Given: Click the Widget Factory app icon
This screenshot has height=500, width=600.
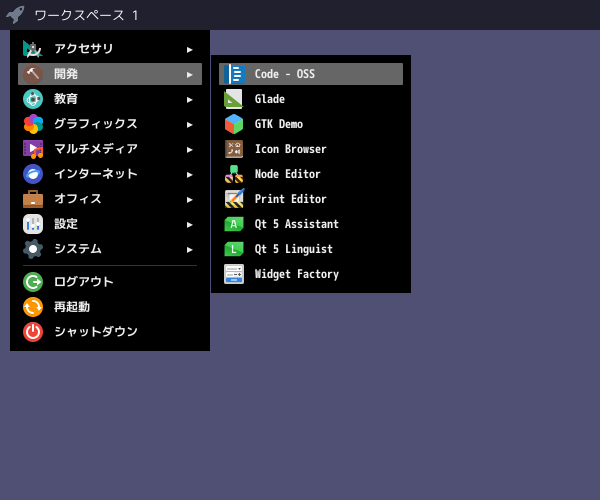Looking at the screenshot, I should pos(234,274).
